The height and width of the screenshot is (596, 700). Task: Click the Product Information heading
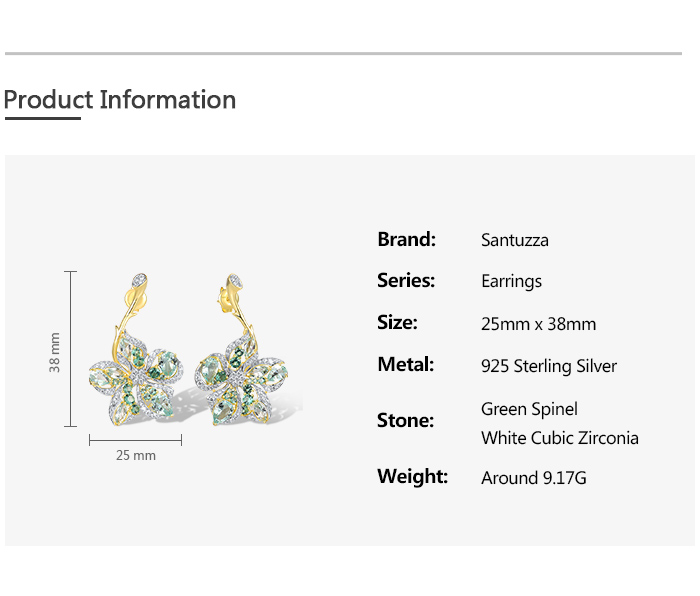[x=120, y=100]
